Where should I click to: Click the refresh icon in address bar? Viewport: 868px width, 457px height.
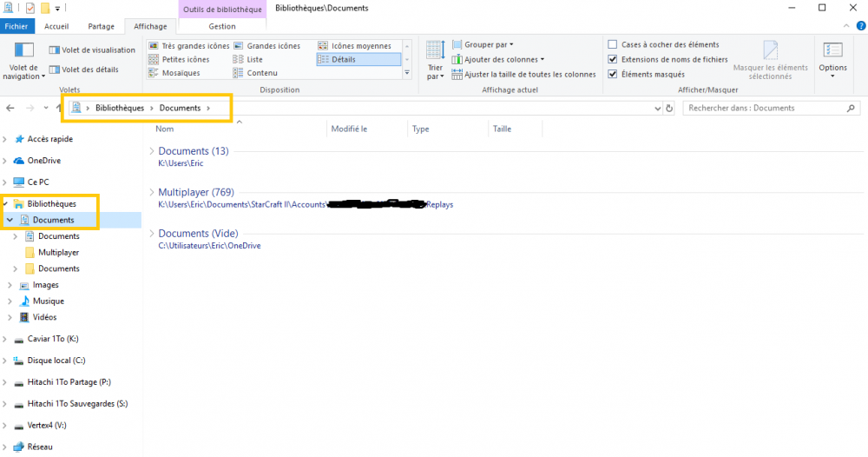point(668,109)
